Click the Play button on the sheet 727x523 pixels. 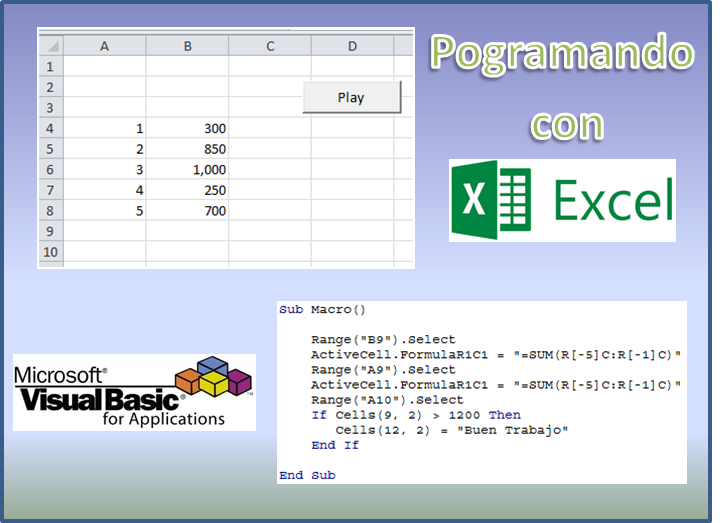coord(352,97)
